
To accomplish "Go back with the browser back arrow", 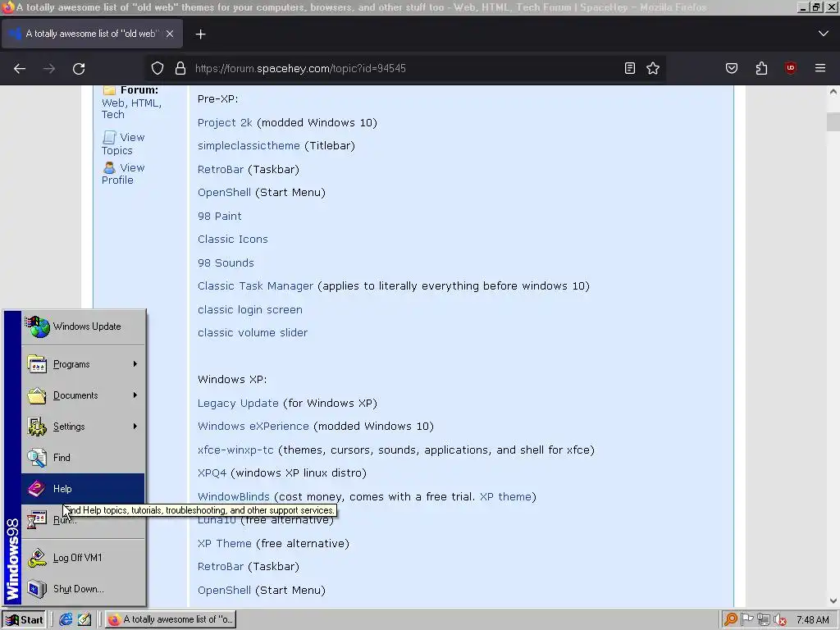I will pos(20,69).
